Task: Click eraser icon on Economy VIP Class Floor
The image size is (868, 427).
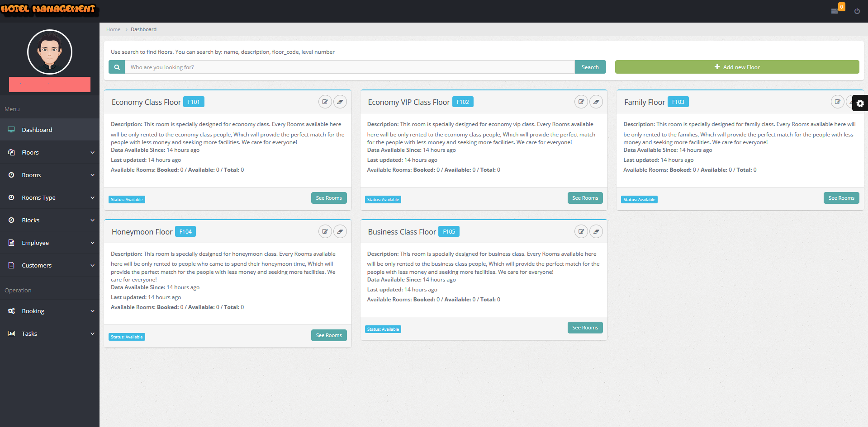Action: (x=596, y=102)
